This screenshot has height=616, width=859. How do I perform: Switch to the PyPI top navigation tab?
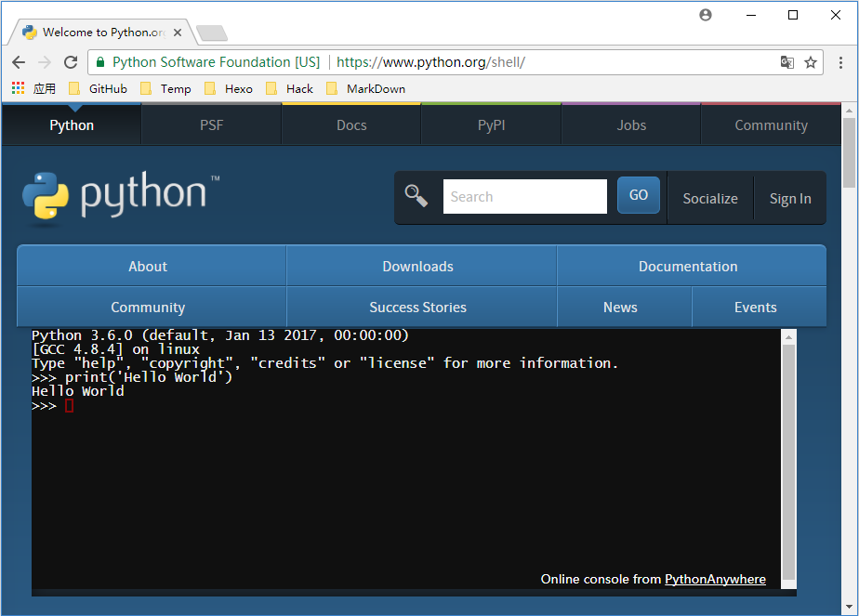(492, 125)
